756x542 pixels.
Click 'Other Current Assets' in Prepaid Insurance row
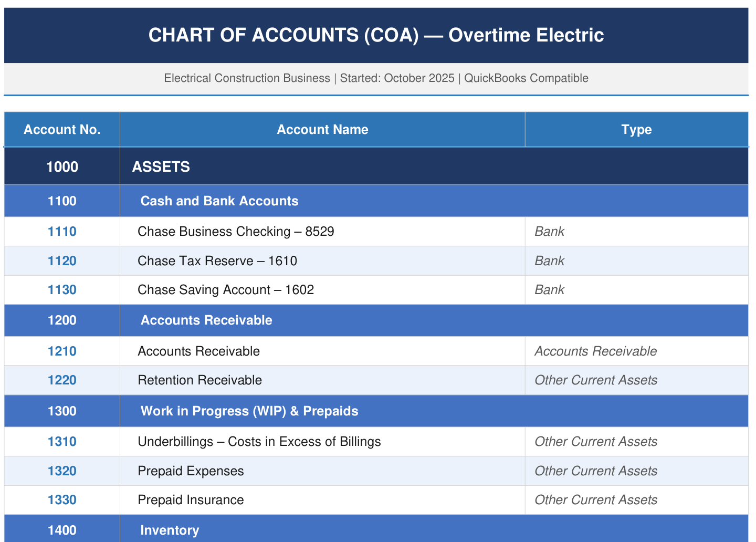596,500
